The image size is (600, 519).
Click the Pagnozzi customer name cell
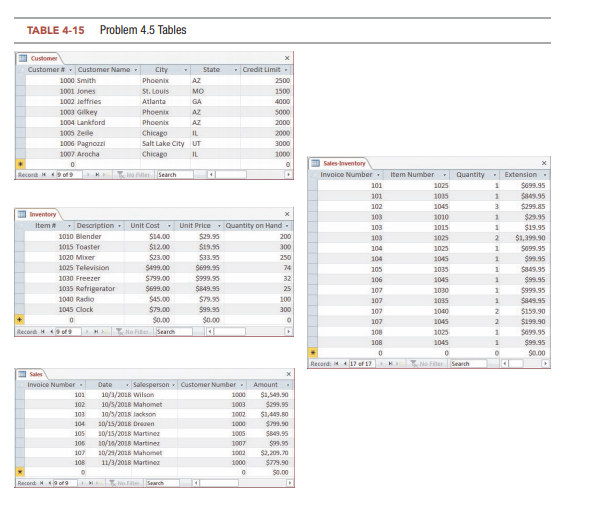tap(108, 144)
